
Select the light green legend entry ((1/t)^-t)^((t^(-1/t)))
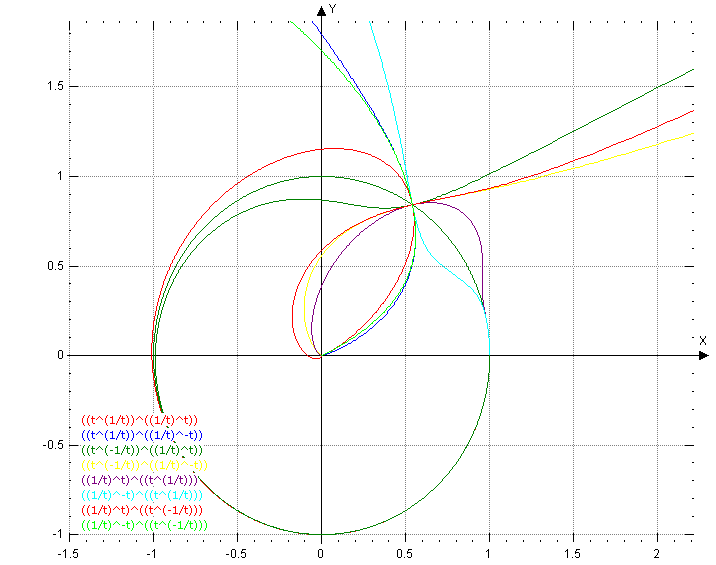(x=143, y=525)
